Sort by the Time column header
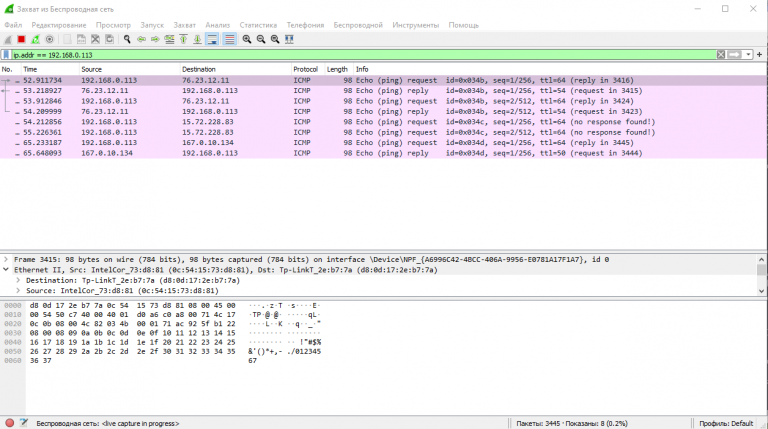Screen dimensions: 768x429 click(50, 70)
